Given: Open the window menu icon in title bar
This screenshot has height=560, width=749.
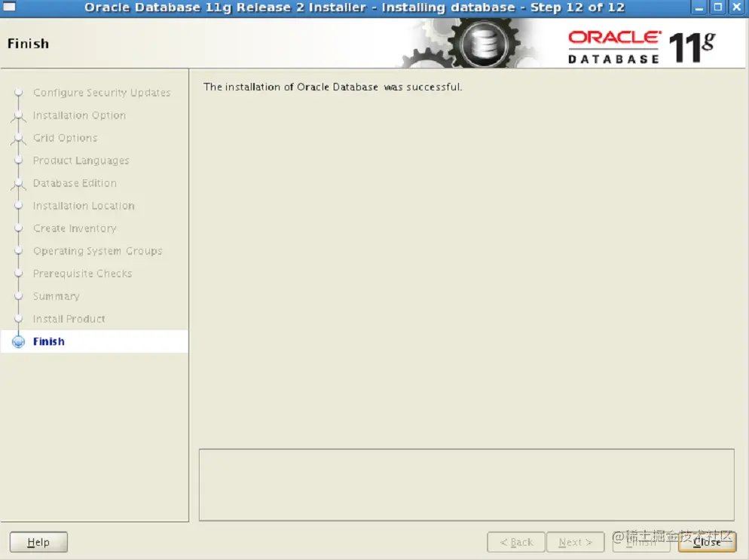Looking at the screenshot, I should [10, 7].
